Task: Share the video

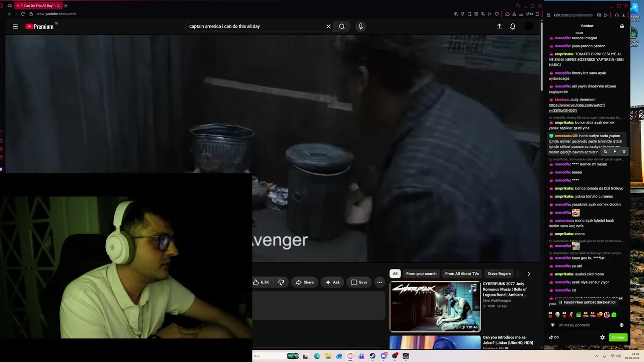Action: click(x=304, y=283)
